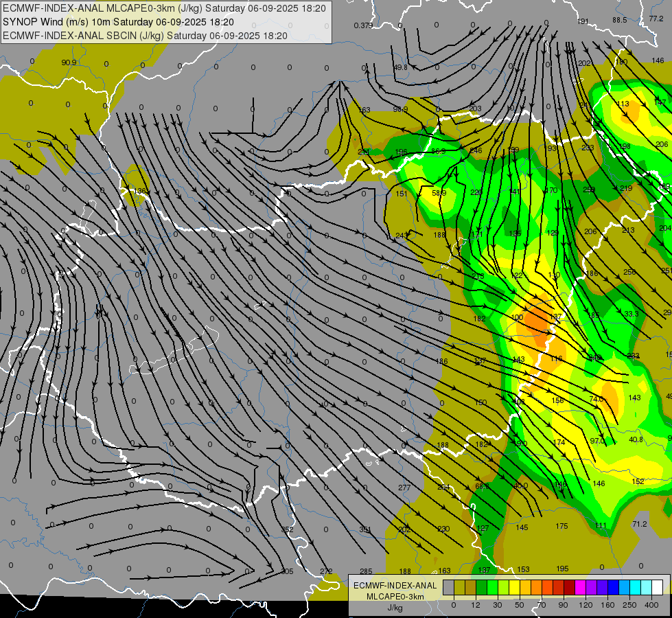The image size is (672, 618).
Task: Select the magenta swatch in the color bar
Action: point(580,587)
